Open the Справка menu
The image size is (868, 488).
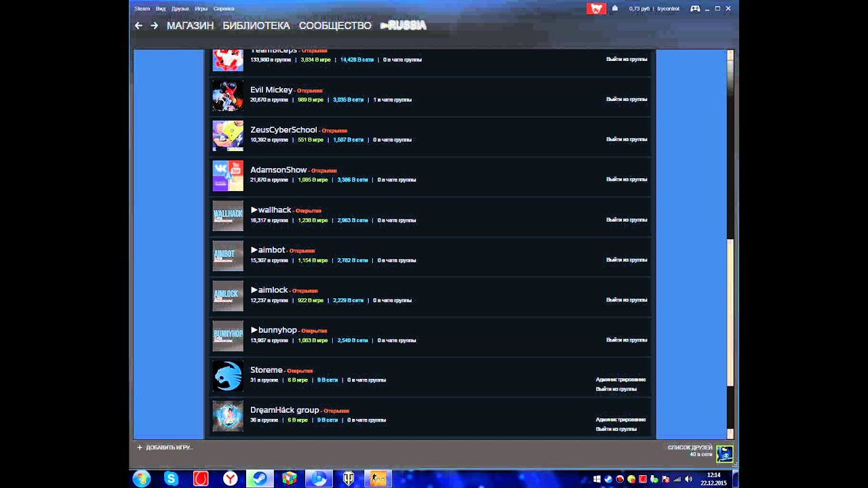[x=224, y=9]
